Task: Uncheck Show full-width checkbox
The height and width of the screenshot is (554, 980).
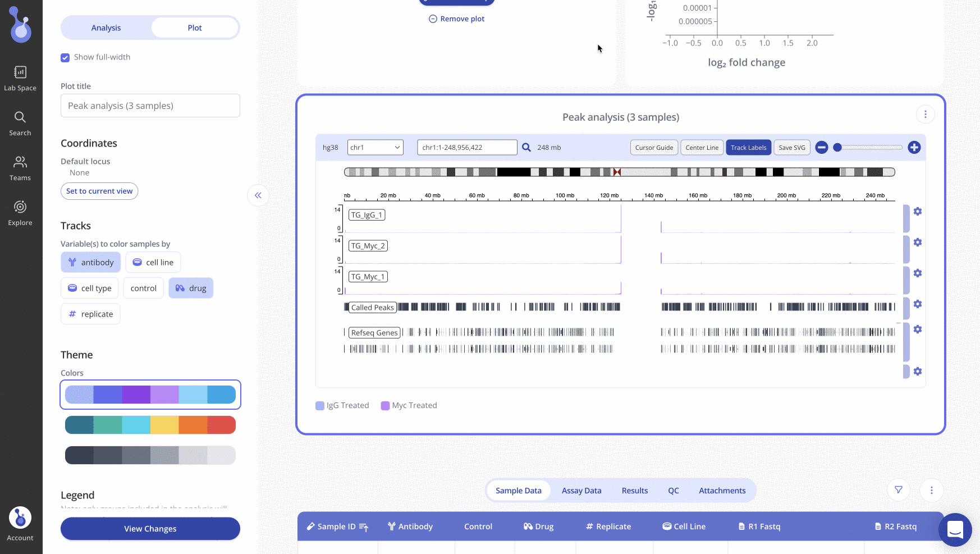Action: [65, 58]
